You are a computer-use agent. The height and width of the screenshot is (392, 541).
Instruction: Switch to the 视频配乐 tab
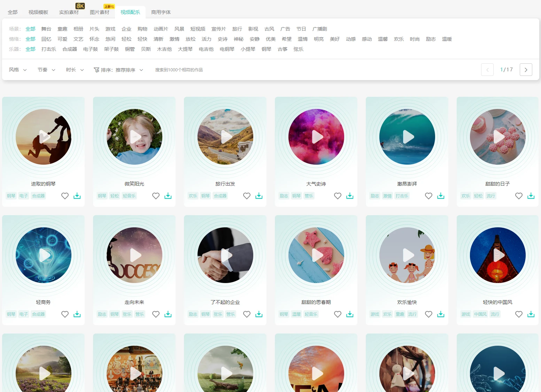tap(130, 12)
